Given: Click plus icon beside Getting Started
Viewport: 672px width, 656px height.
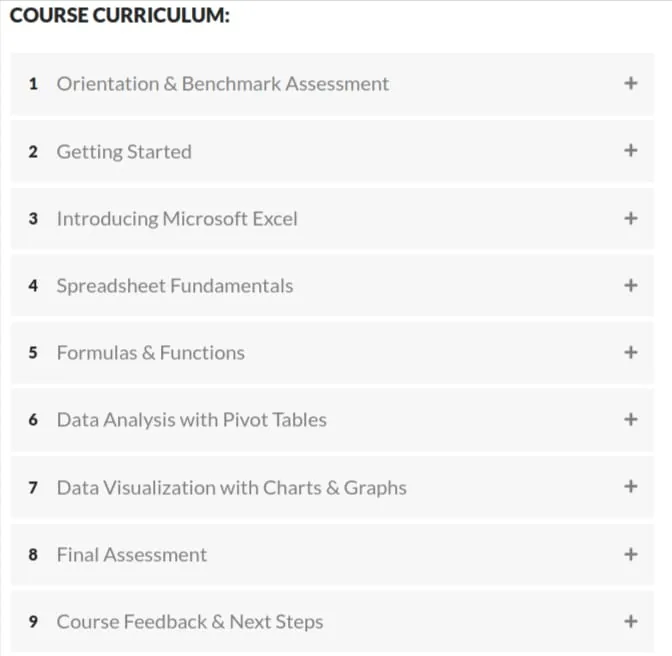Looking at the screenshot, I should pos(630,150).
